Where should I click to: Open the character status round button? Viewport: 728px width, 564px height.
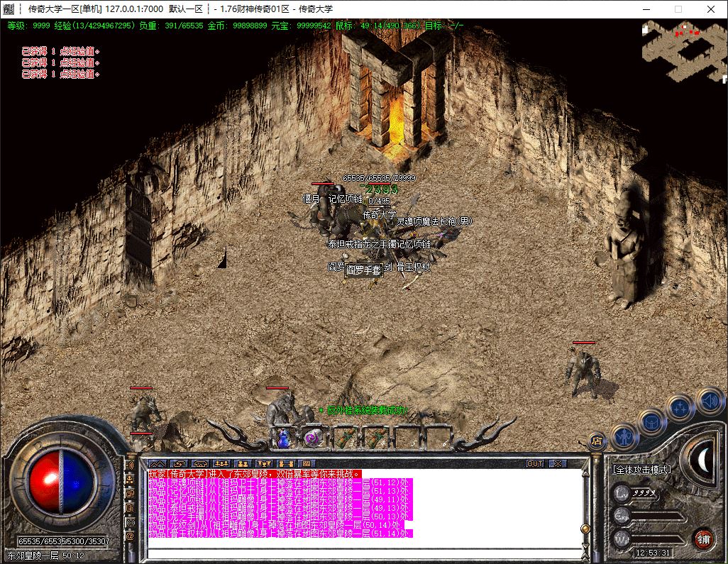[624, 436]
